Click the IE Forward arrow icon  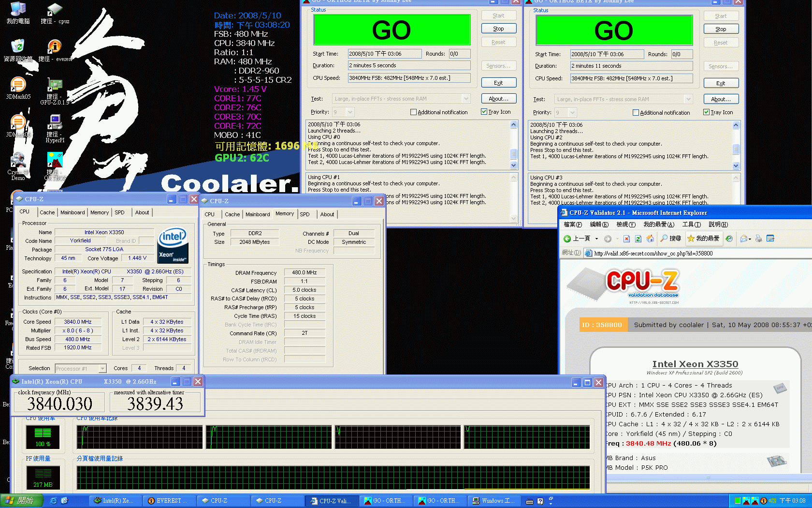click(x=608, y=239)
